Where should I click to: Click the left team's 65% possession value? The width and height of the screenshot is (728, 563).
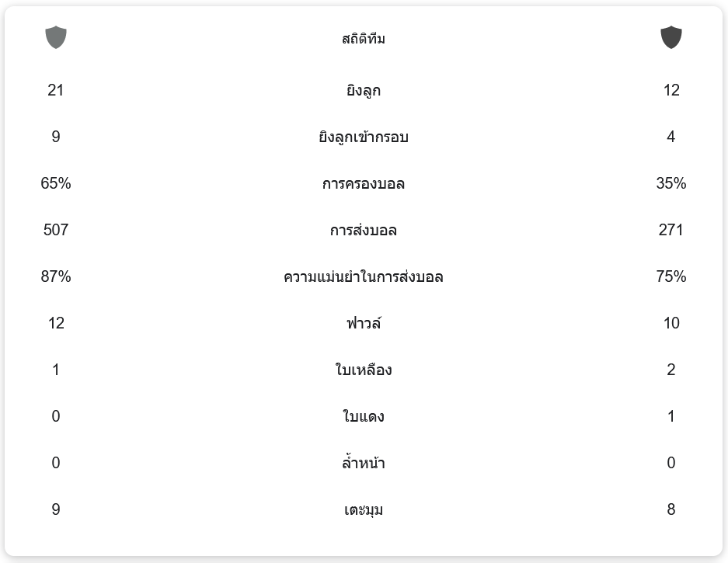[56, 184]
